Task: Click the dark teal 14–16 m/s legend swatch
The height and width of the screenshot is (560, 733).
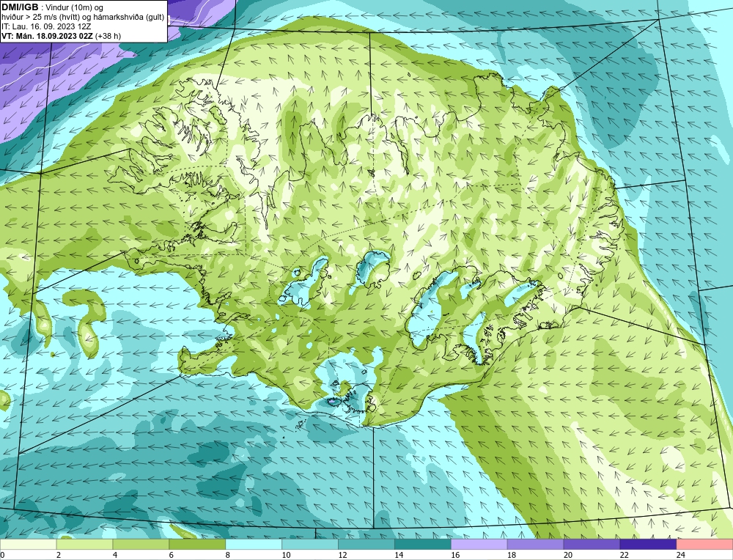Action: 423,544
